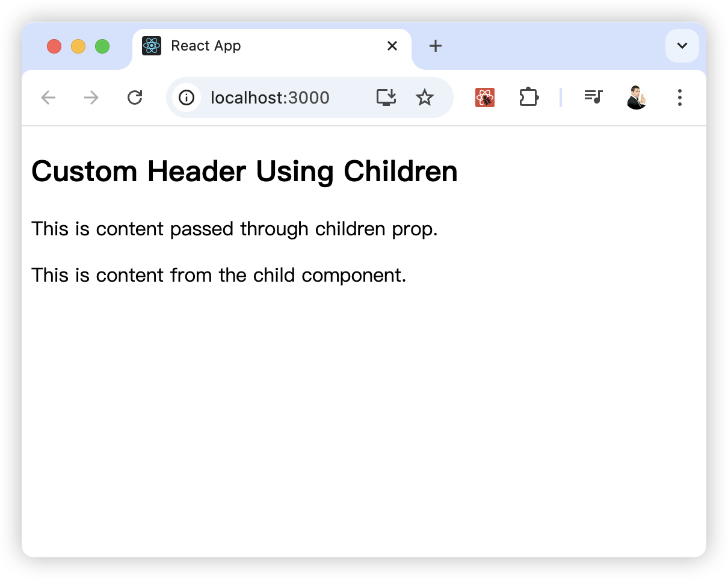The width and height of the screenshot is (728, 579).
Task: Open the profile avatar menu
Action: pos(637,98)
